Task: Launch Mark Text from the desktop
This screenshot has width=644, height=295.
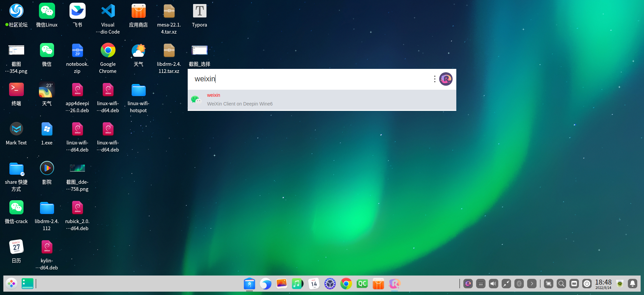Action: [16, 133]
